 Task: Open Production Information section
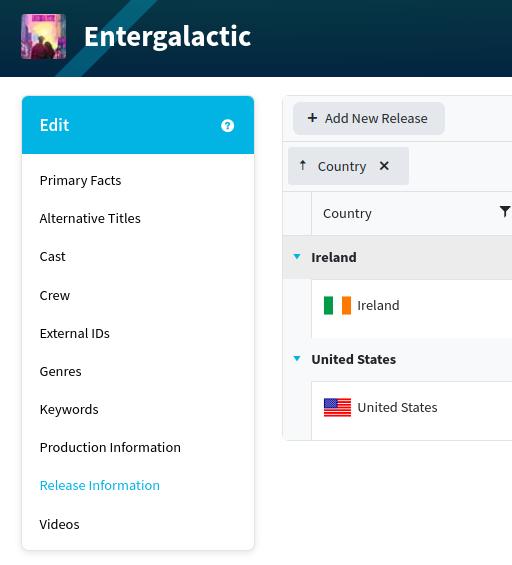(x=110, y=448)
